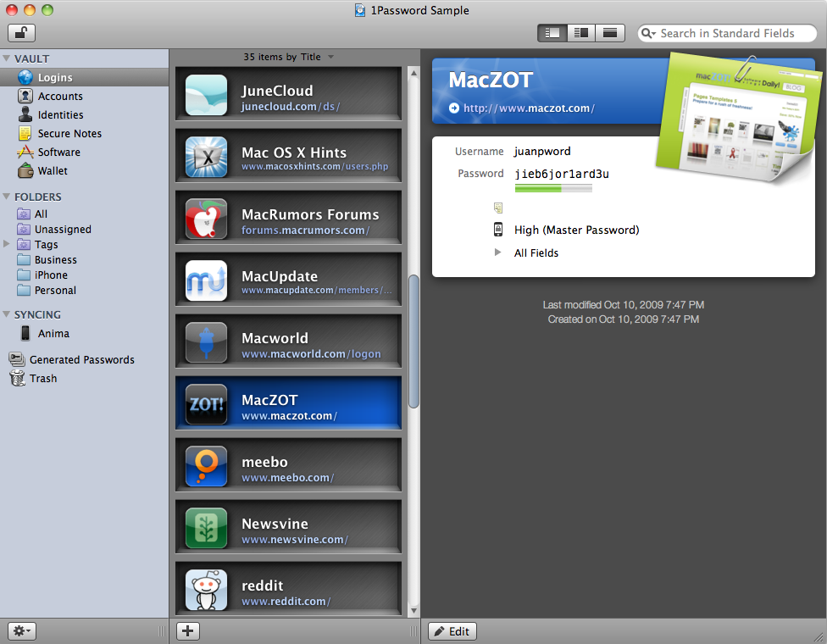Select the reddit alien icon
Screen dimensions: 827x644
click(206, 590)
